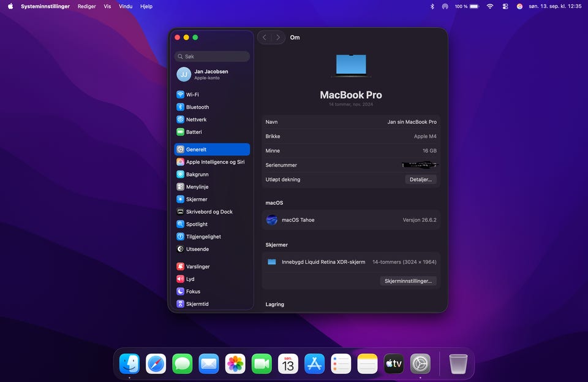Click the Skjerminnstillinger... button
588x382 pixels.
[408, 281]
